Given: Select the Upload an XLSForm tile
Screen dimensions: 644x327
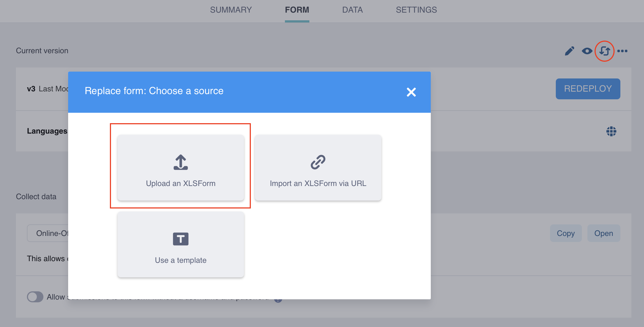Looking at the screenshot, I should pyautogui.click(x=181, y=168).
